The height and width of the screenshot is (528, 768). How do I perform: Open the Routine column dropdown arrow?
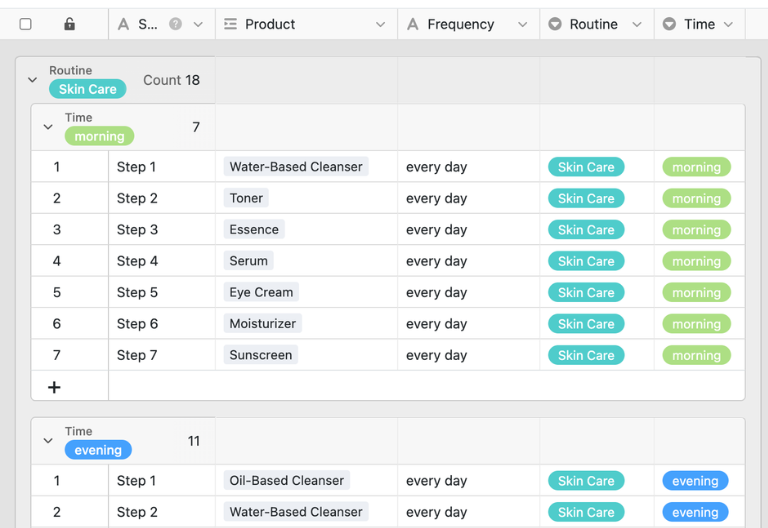637,24
